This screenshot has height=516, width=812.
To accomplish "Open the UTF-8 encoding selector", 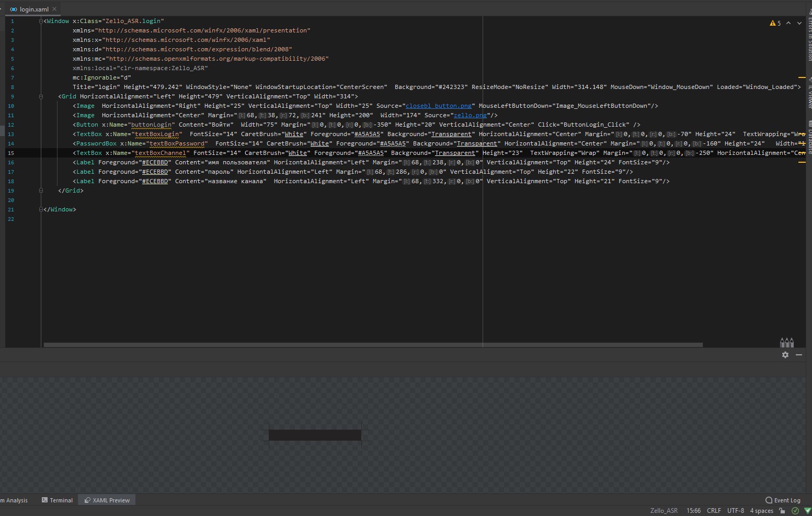I will [736, 511].
